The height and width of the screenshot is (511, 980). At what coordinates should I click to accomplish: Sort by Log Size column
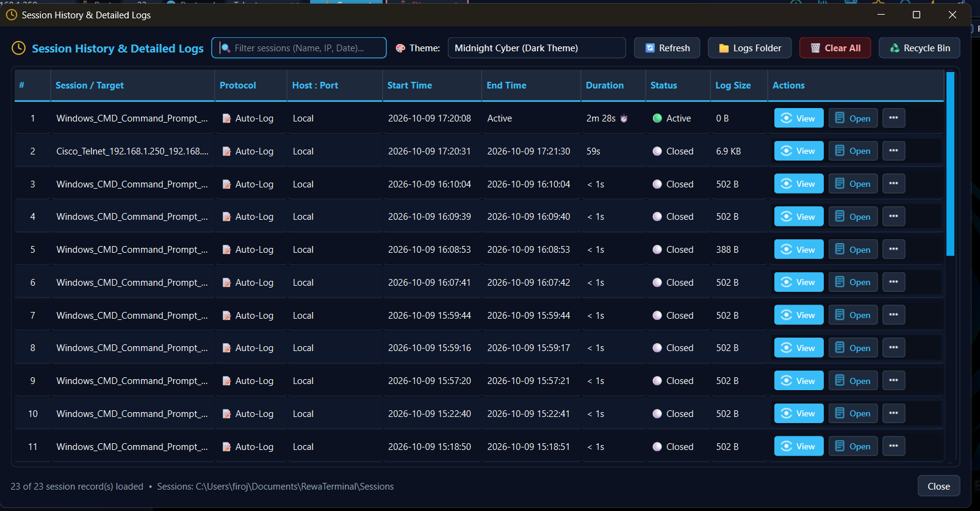[738, 85]
